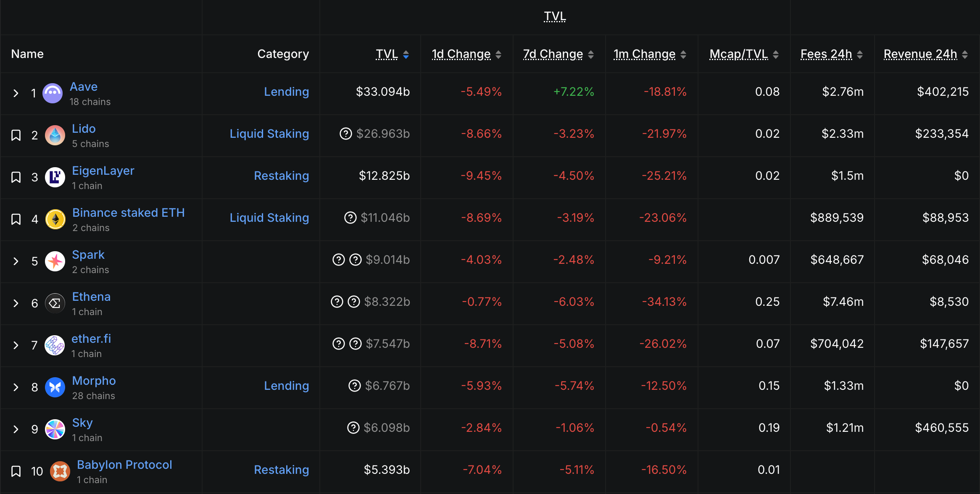
Task: Open the ether.fi protocol link
Action: click(x=91, y=339)
